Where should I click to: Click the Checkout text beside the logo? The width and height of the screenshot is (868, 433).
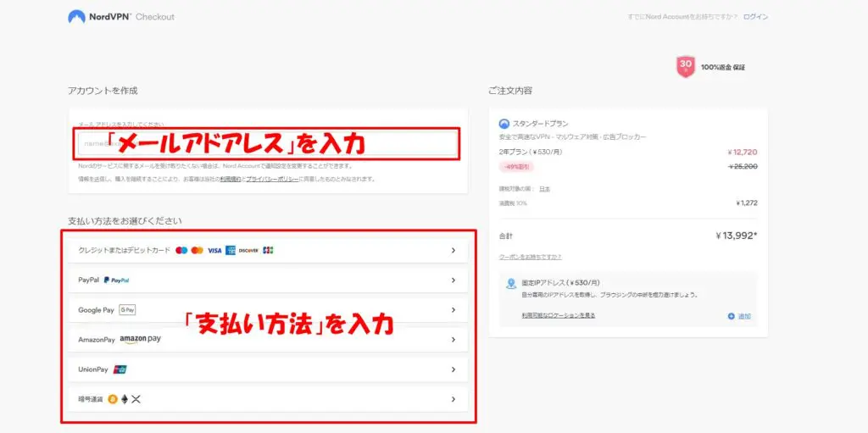(x=155, y=17)
